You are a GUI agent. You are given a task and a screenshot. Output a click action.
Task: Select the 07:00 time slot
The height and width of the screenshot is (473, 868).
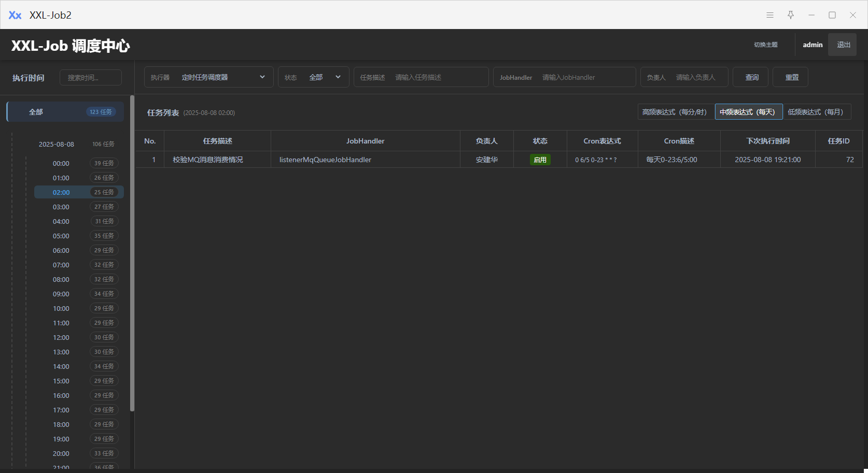[79, 265]
